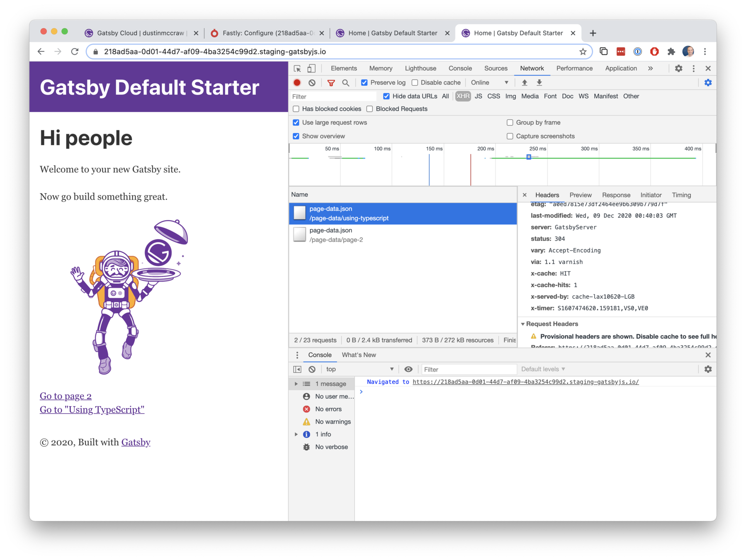The width and height of the screenshot is (746, 560).
Task: Clear the network log
Action: click(312, 83)
